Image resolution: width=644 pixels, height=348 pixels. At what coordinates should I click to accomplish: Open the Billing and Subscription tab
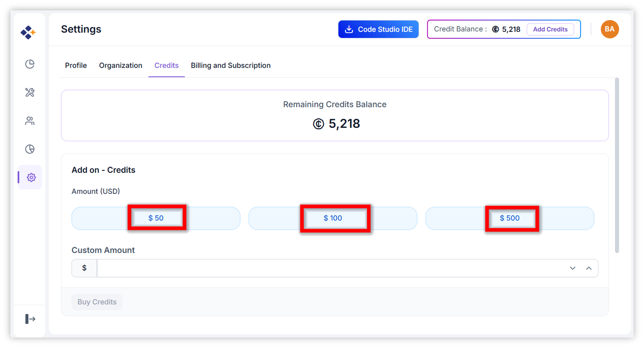click(x=230, y=65)
